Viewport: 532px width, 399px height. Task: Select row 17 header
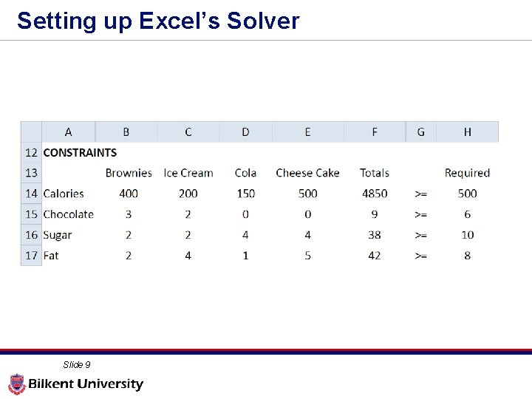(31, 256)
